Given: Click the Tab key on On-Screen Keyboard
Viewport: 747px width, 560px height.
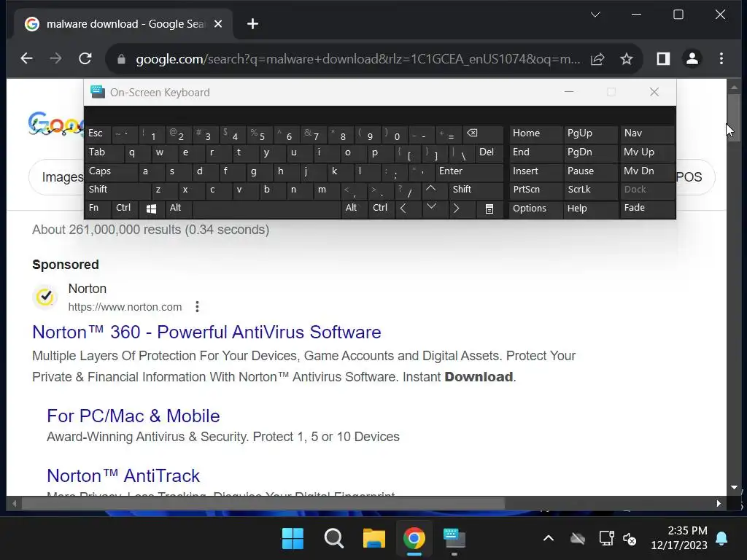Looking at the screenshot, I should [x=105, y=152].
